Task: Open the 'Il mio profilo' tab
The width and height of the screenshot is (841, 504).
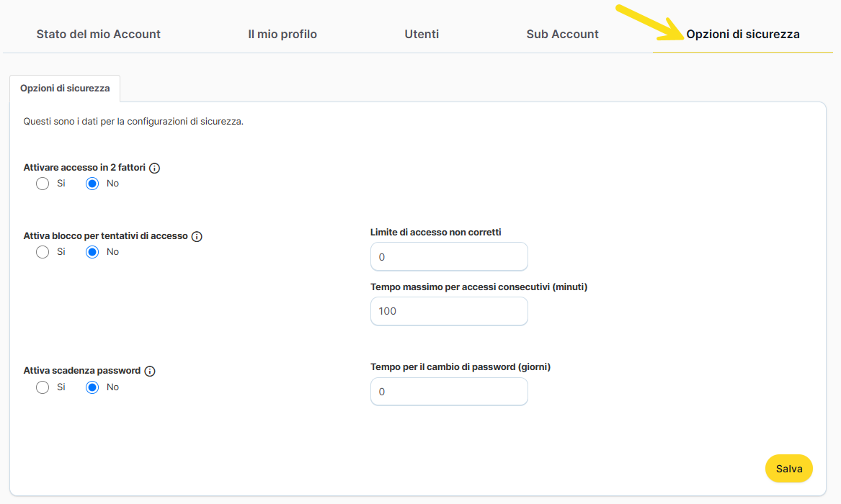Action: pyautogui.click(x=282, y=34)
